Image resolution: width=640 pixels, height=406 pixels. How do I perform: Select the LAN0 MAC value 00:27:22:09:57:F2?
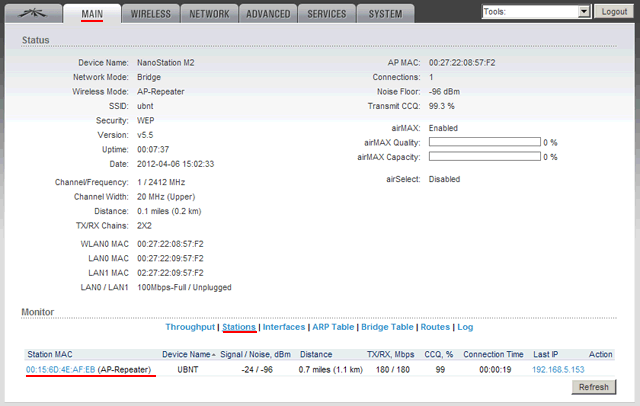point(170,258)
